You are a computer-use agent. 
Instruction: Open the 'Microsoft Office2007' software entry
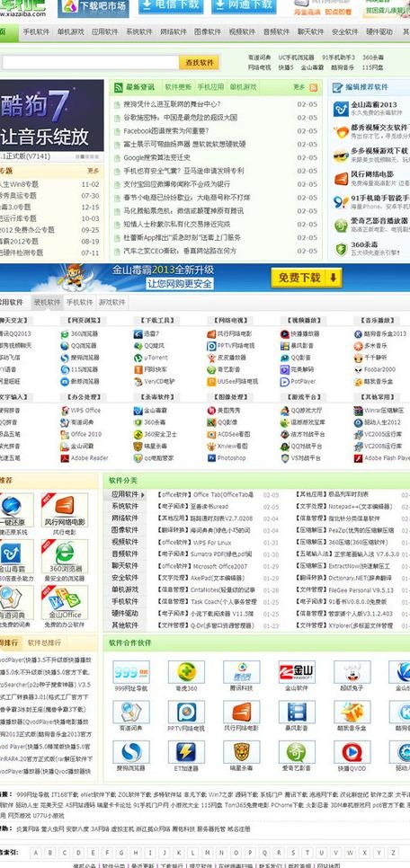[220, 566]
